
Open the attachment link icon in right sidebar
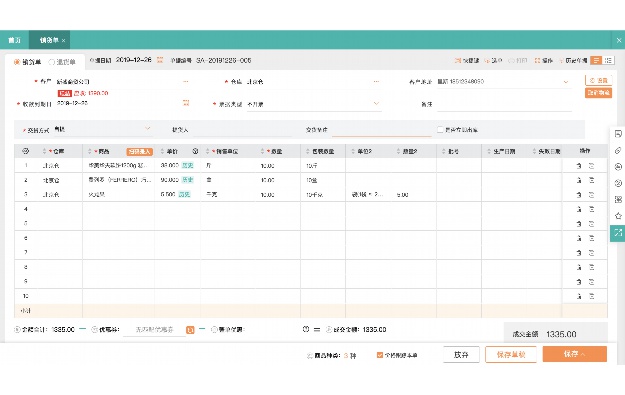[618, 150]
